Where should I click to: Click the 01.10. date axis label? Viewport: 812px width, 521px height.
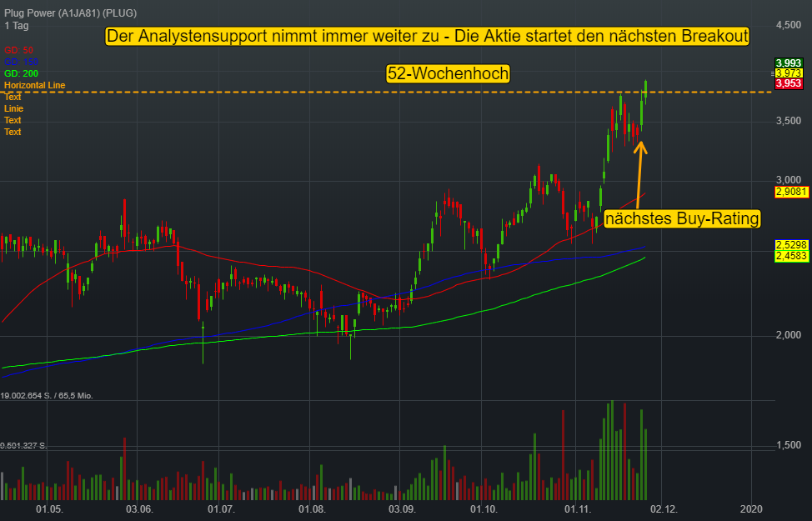pos(484,509)
